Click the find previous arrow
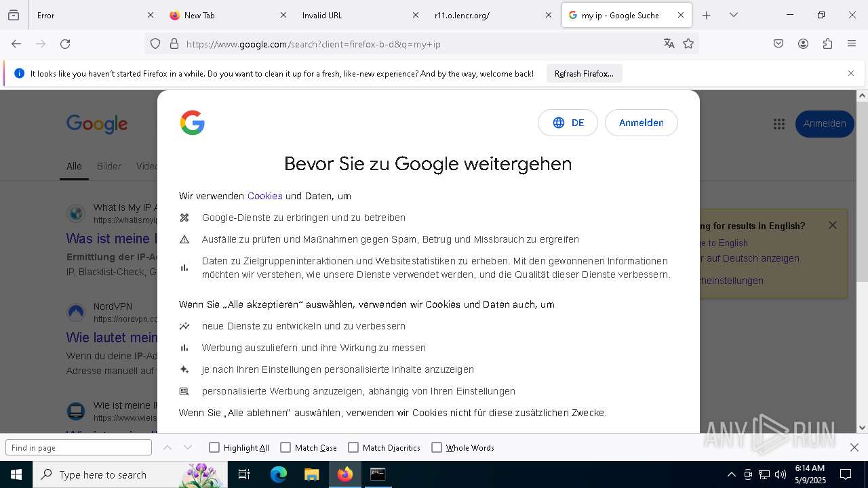The image size is (868, 488). click(x=167, y=447)
